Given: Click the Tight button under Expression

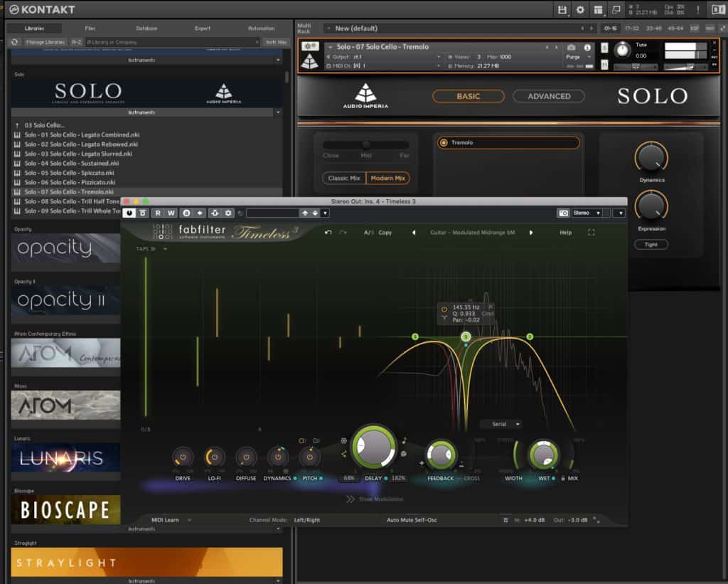Looking at the screenshot, I should (651, 245).
